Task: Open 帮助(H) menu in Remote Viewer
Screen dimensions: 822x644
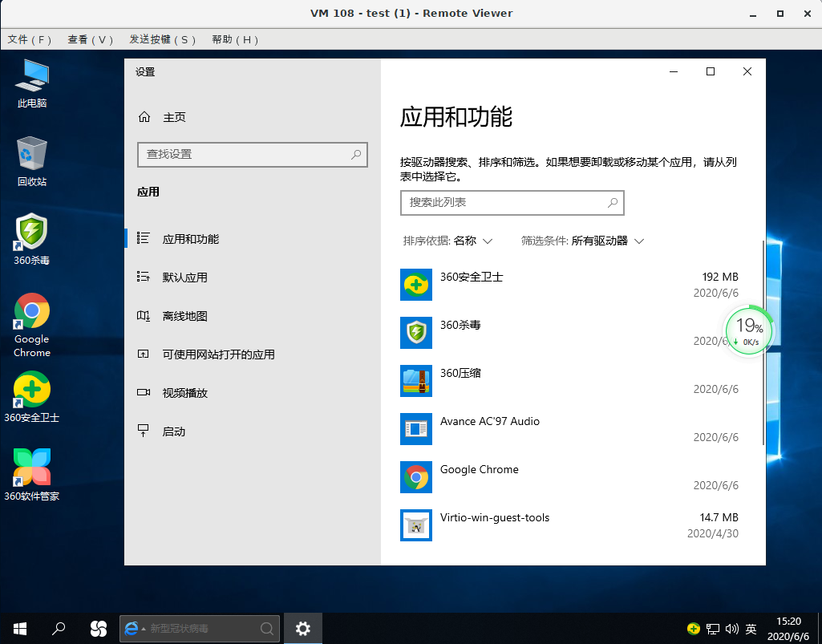Action: pos(235,40)
